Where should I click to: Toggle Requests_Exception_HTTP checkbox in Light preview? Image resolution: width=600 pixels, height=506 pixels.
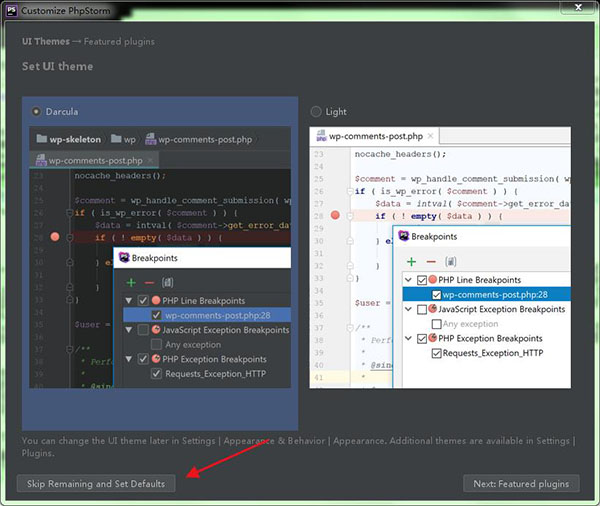tap(436, 353)
